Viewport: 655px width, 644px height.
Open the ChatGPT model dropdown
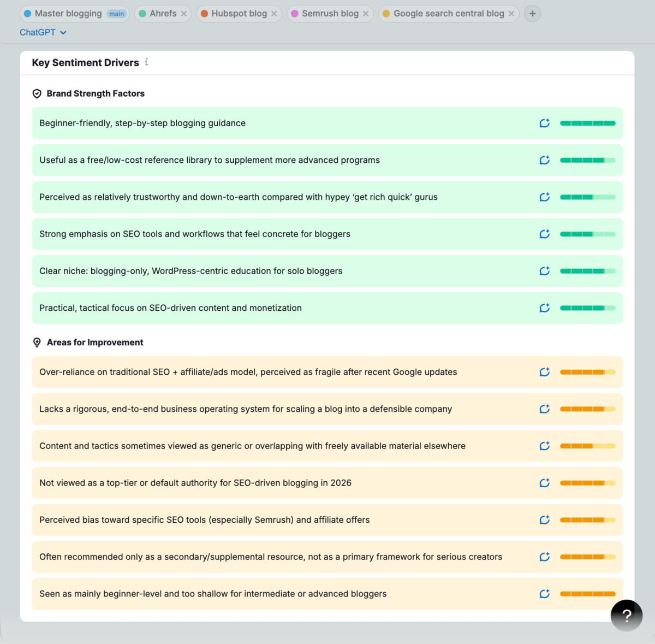pyautogui.click(x=43, y=32)
